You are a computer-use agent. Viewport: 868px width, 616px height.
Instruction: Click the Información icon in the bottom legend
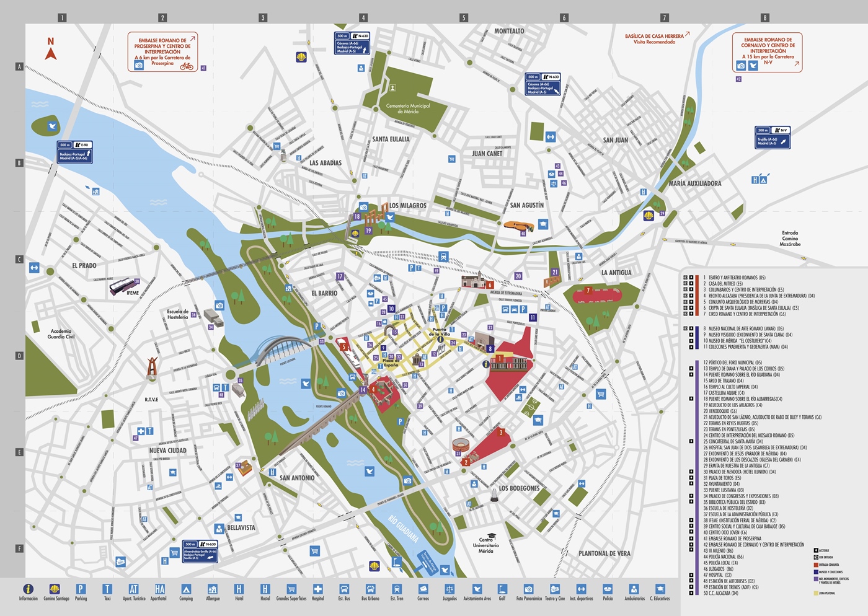(28, 589)
